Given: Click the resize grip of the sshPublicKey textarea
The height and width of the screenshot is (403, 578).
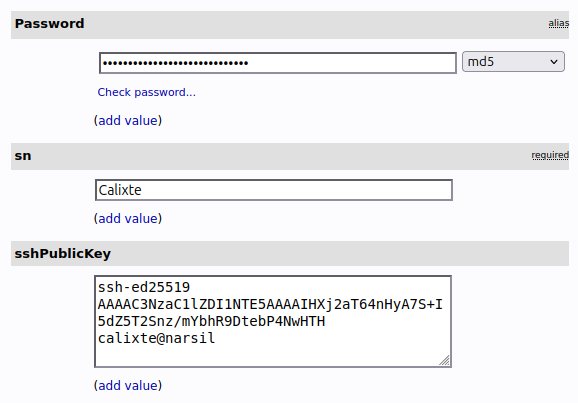Looking at the screenshot, I should tap(445, 360).
